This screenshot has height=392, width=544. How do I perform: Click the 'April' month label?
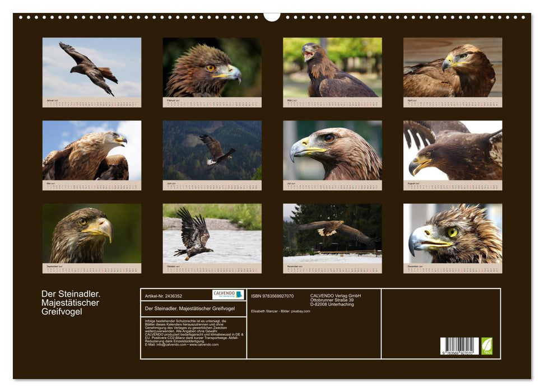click(x=411, y=100)
